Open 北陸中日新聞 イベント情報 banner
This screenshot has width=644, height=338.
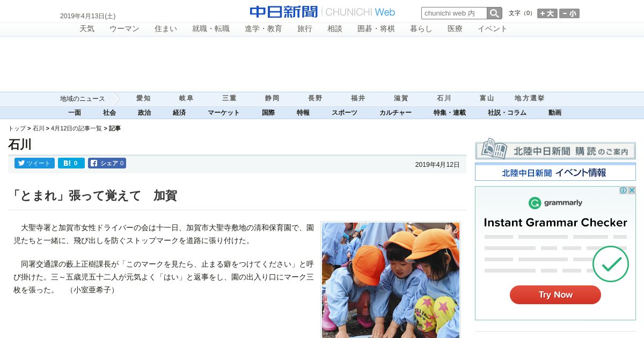[x=555, y=172]
